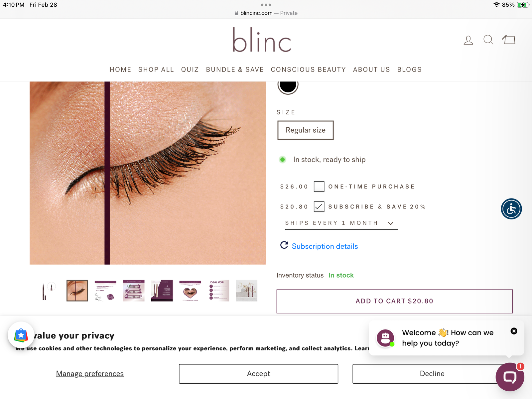Select the Regular size option

[305, 130]
